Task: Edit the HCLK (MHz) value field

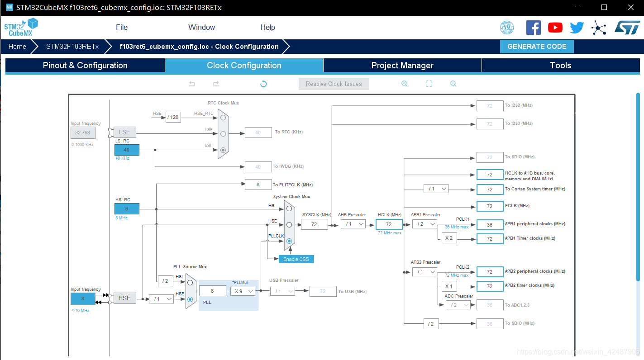Action: click(389, 224)
